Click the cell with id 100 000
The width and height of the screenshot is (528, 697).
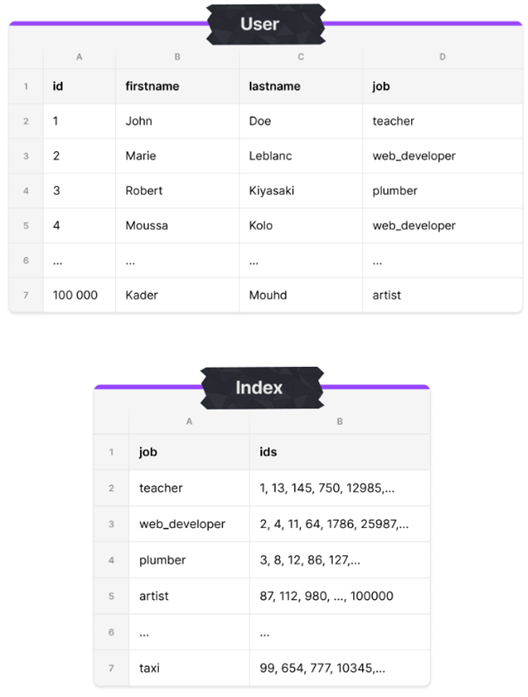[79, 295]
